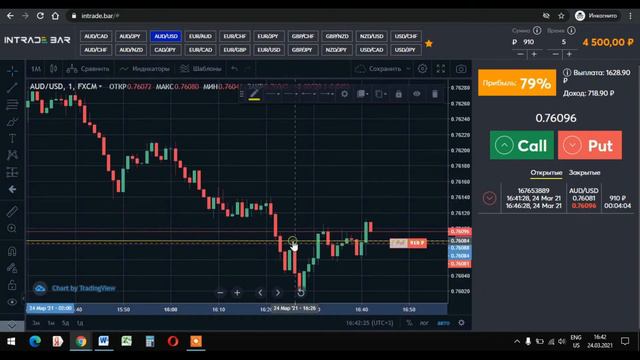Select the USD/CHF currency pair
This screenshot has width=640, height=360.
[406, 36]
